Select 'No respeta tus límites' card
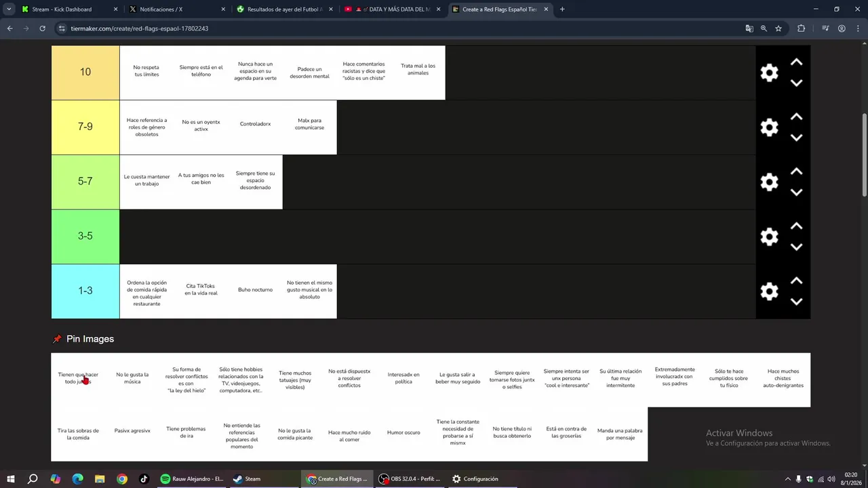 [146, 73]
